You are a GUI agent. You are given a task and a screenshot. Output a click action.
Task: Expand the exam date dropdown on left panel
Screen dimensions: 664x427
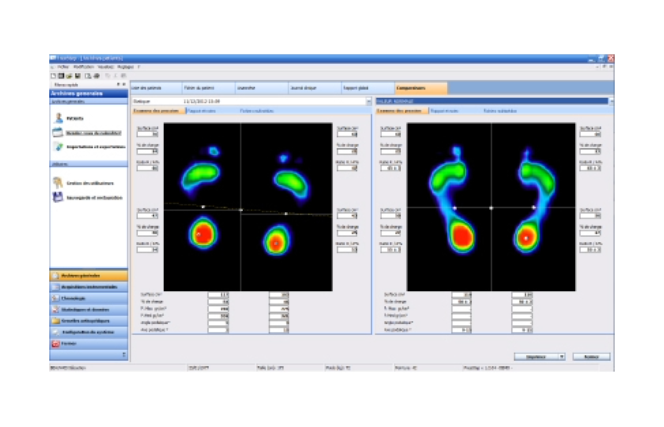pyautogui.click(x=368, y=101)
